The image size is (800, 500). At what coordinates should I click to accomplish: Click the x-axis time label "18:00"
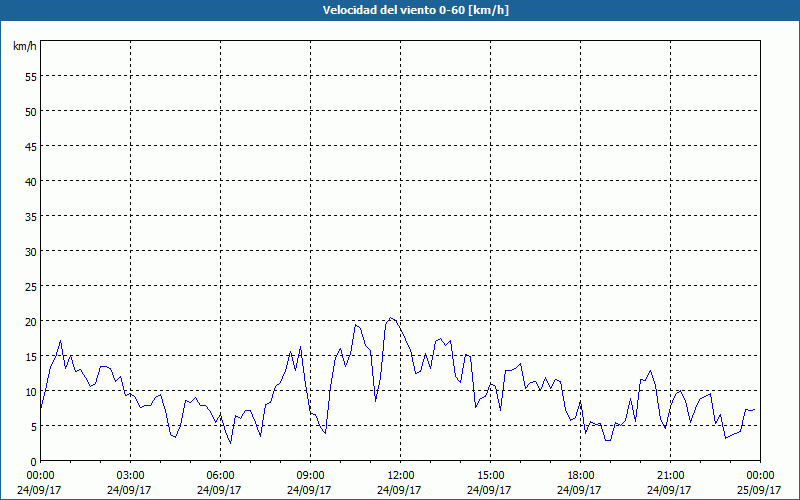(x=580, y=476)
